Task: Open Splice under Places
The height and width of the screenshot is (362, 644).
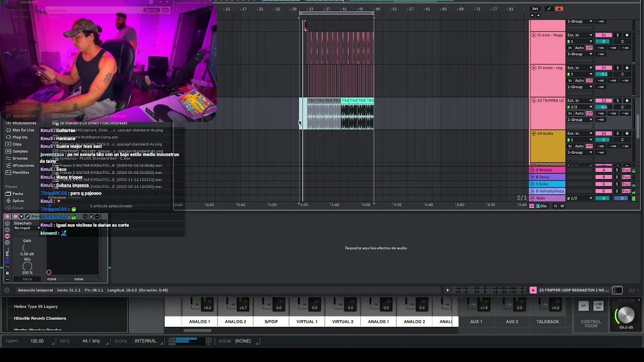Action: [15, 201]
